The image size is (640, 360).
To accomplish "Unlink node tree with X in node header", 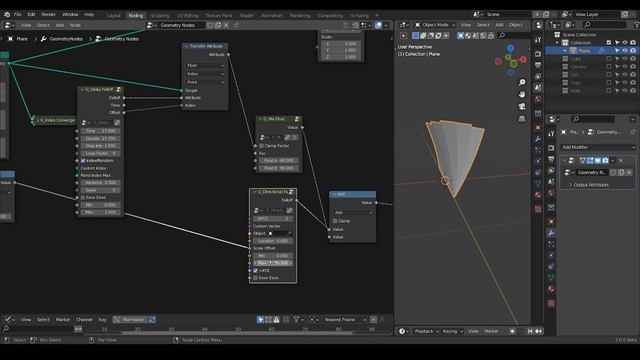I will [x=227, y=25].
